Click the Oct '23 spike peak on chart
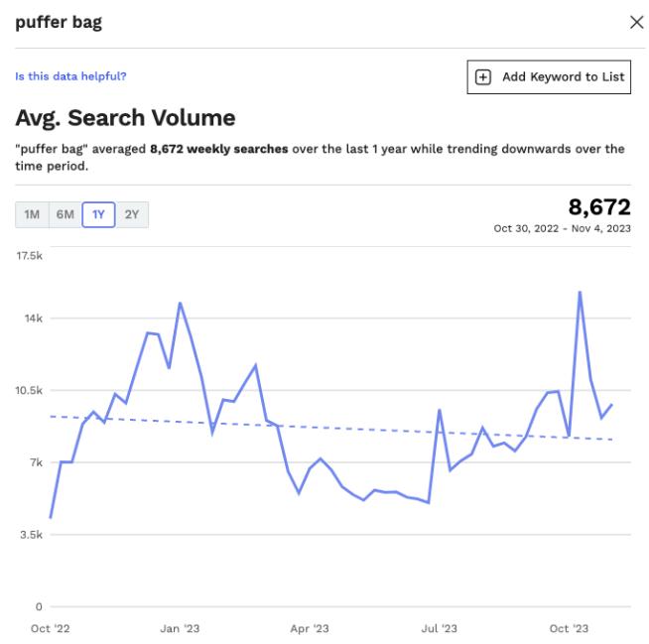 [x=580, y=292]
